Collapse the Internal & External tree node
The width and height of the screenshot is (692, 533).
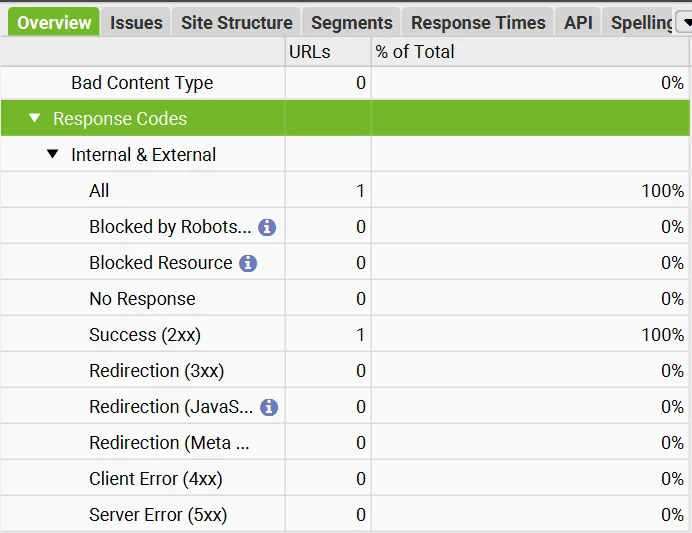point(53,155)
